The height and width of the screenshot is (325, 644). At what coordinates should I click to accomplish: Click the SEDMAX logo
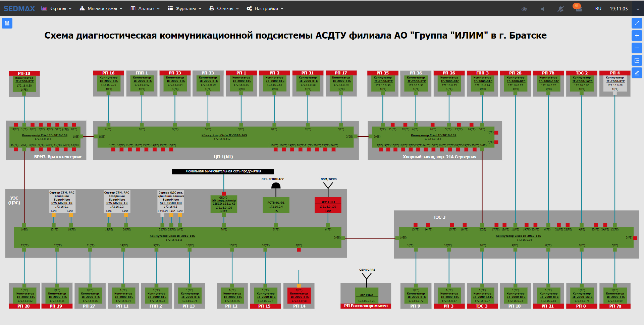tap(19, 8)
